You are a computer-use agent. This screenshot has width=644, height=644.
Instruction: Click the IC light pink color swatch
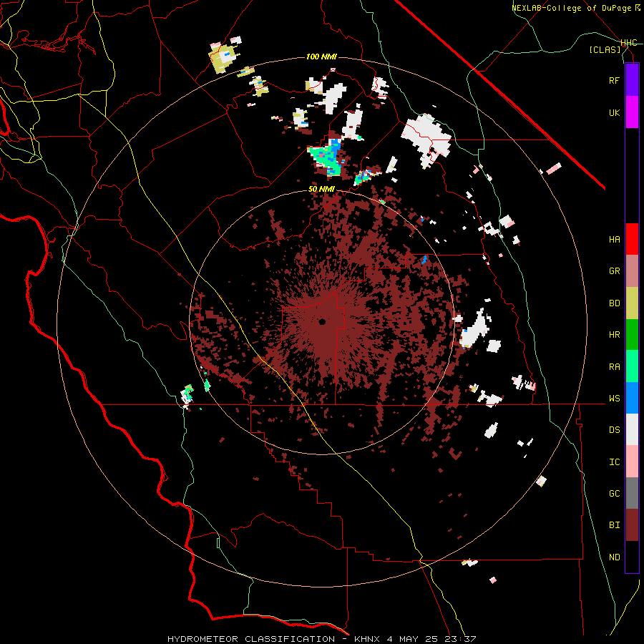[x=632, y=462]
